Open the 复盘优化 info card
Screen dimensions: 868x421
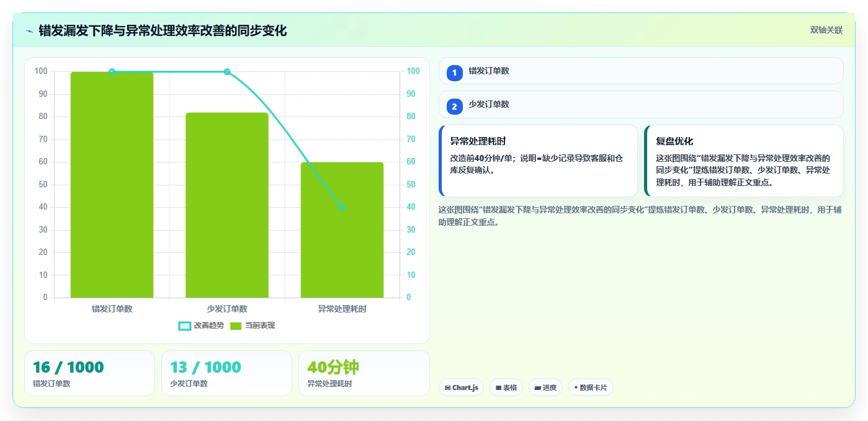(x=744, y=161)
